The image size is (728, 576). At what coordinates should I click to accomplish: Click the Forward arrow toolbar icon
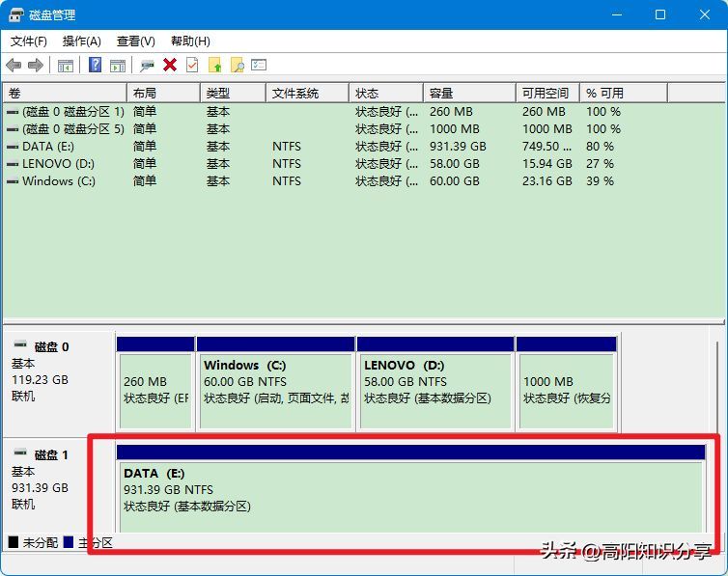coord(36,65)
